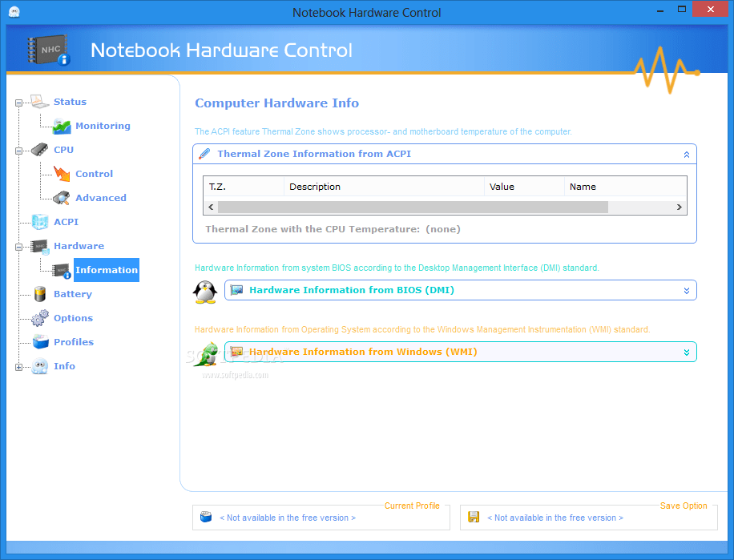
Task: Collapse the Hardware tree node
Action: coord(18,247)
